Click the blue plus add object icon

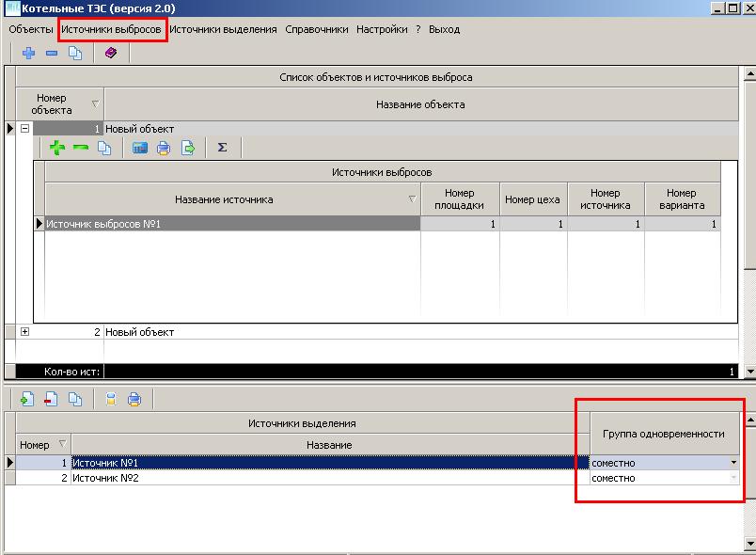[x=28, y=54]
